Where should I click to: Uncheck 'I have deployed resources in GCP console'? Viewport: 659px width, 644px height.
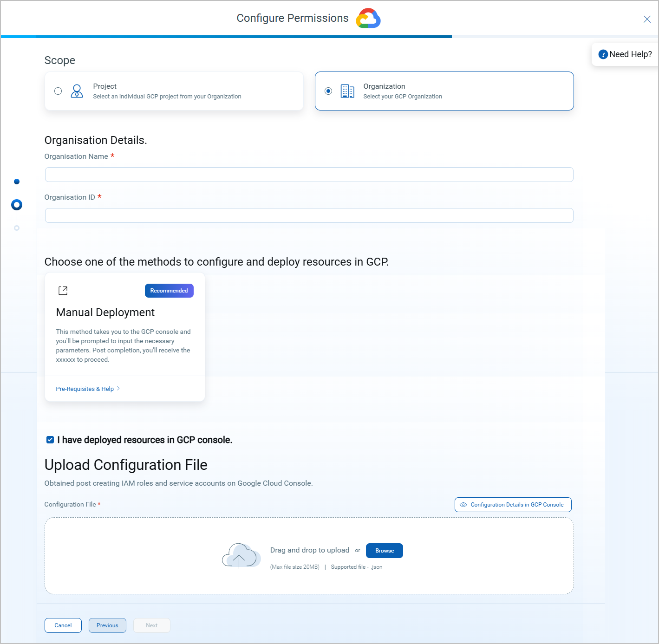tap(50, 440)
